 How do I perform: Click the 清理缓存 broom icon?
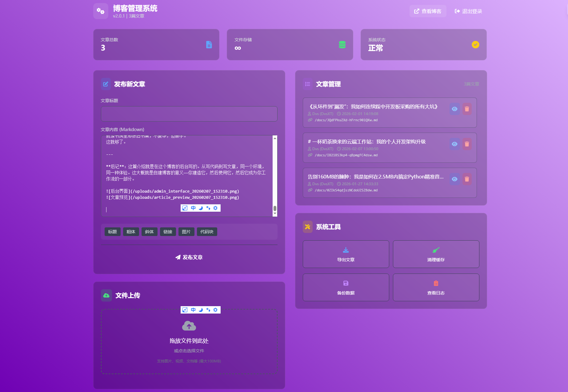point(436,250)
